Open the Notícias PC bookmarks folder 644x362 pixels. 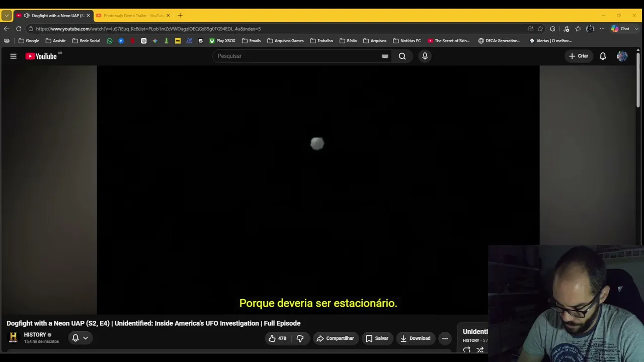407,41
